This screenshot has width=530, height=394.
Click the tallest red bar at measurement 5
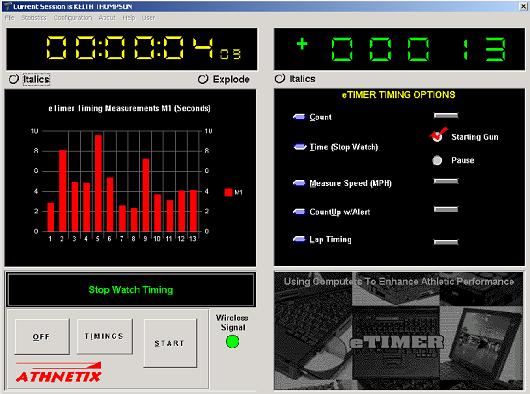(x=98, y=183)
